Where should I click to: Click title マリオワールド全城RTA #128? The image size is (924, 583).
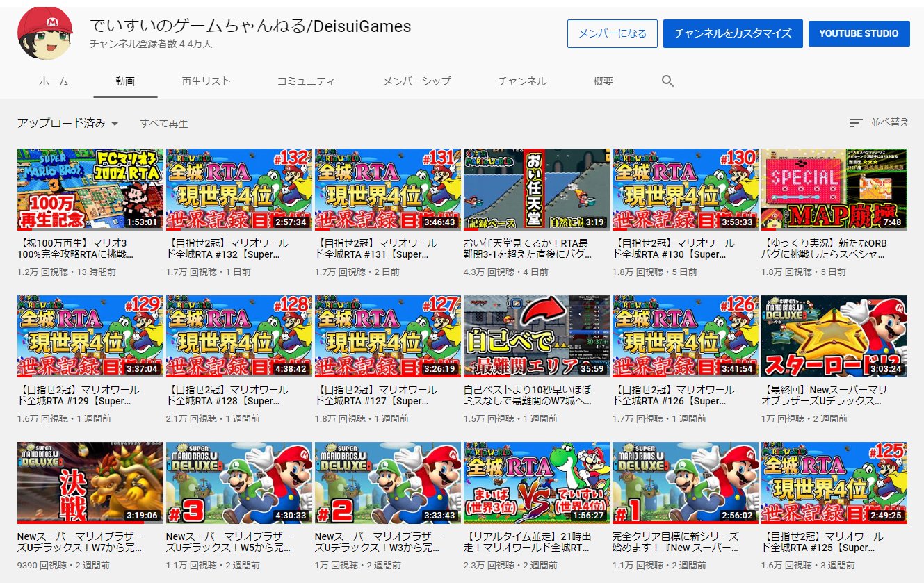pos(227,395)
